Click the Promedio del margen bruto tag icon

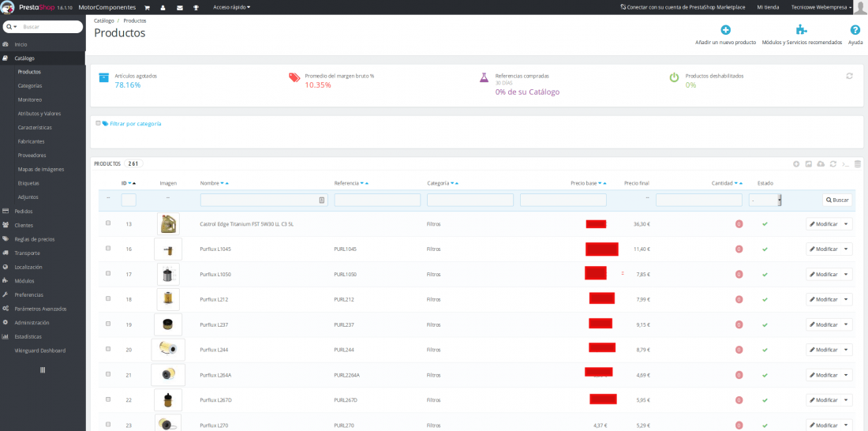click(294, 77)
